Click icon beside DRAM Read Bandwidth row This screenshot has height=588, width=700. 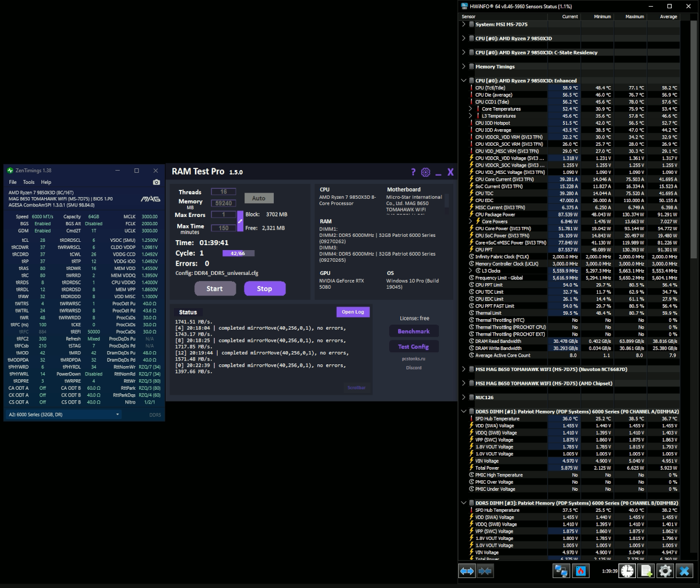pyautogui.click(x=471, y=341)
